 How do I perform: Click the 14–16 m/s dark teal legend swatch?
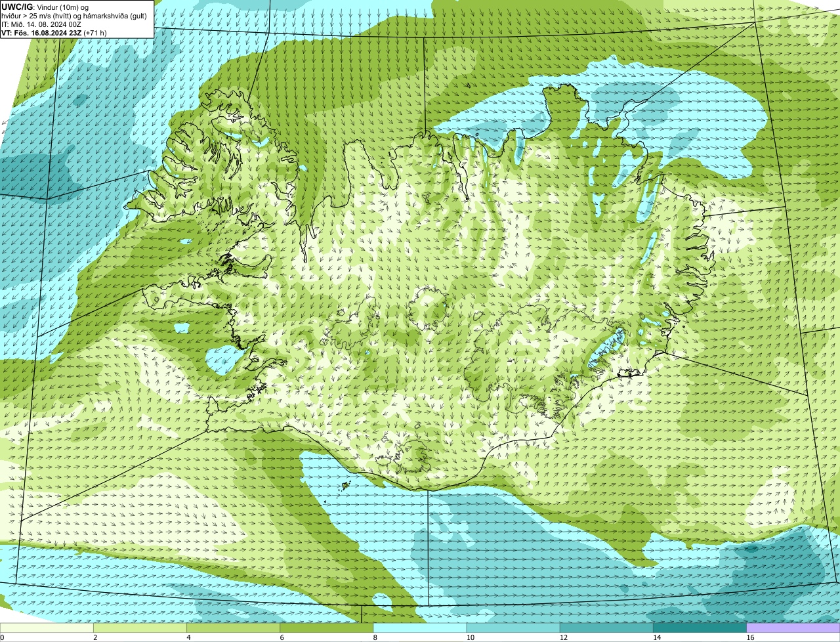[700, 628]
